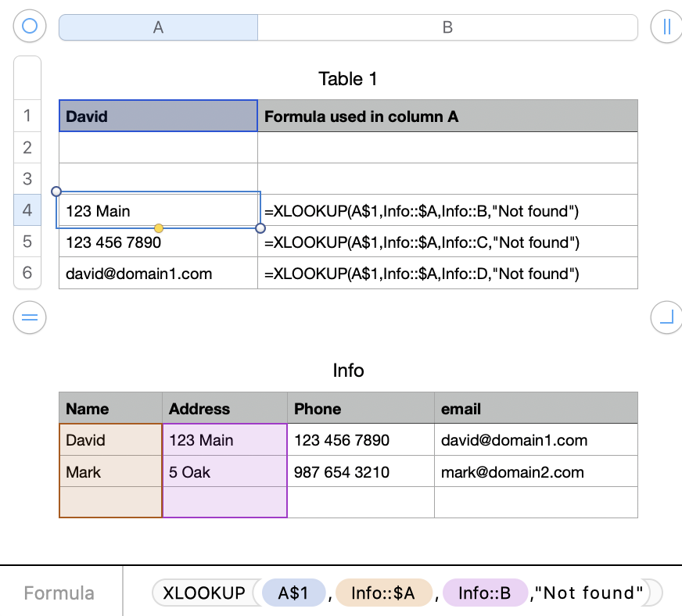Screen dimensions: 682x616
Task: Click the table resize corner handle
Action: (666, 317)
